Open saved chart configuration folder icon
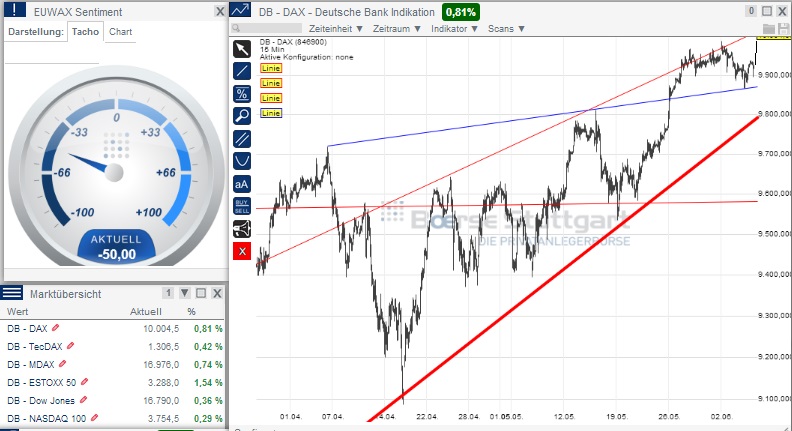The height and width of the screenshot is (431, 792). pos(769,28)
